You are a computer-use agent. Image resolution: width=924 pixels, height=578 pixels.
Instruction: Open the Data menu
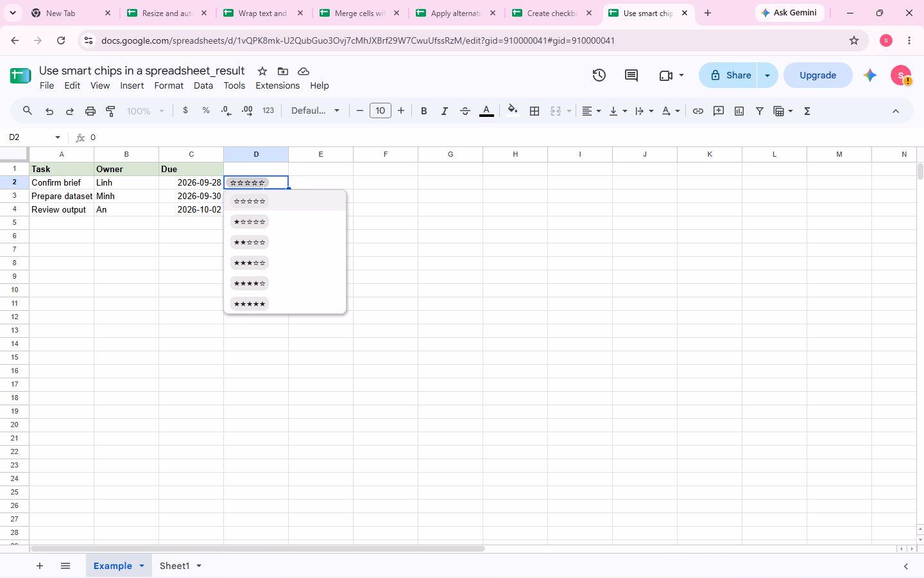coord(203,85)
